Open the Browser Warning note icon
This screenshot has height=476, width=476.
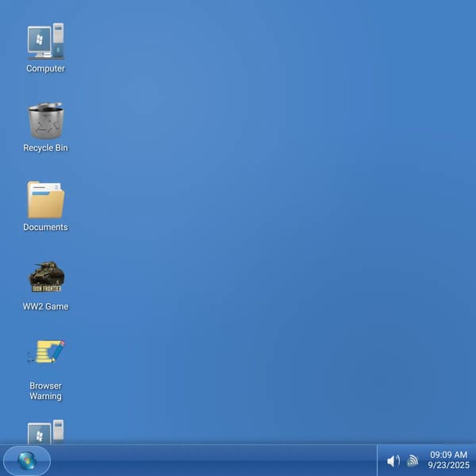pos(45,351)
